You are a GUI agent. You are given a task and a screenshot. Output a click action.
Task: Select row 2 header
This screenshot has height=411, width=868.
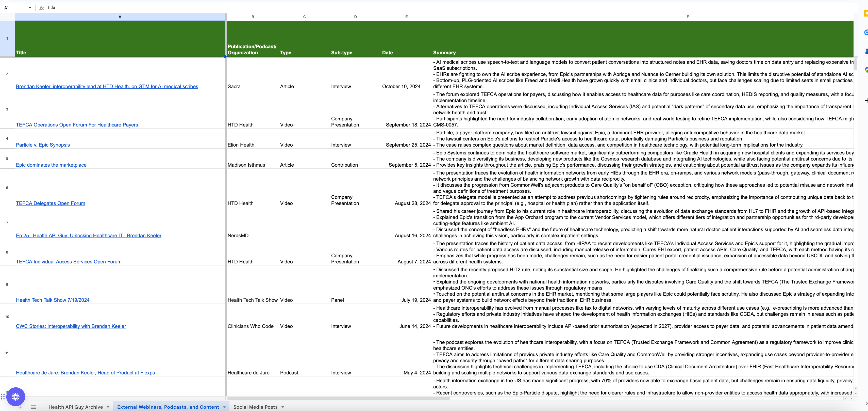(x=7, y=74)
